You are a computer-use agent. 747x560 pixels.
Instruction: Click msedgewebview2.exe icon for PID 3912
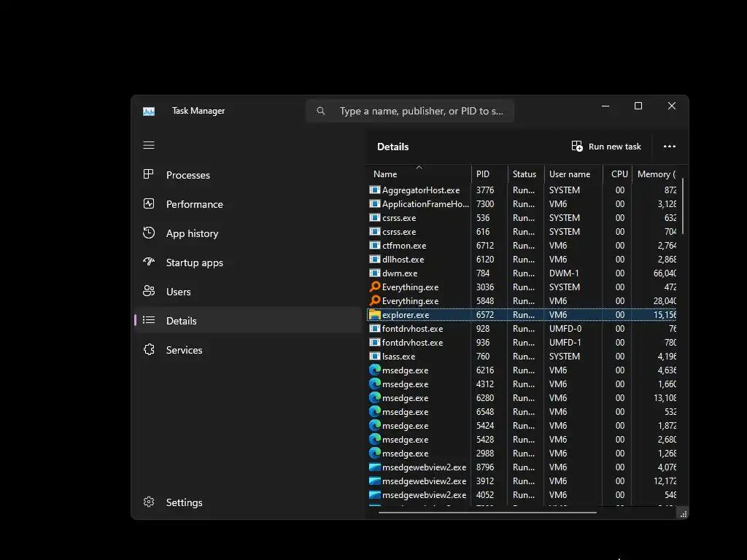point(375,481)
